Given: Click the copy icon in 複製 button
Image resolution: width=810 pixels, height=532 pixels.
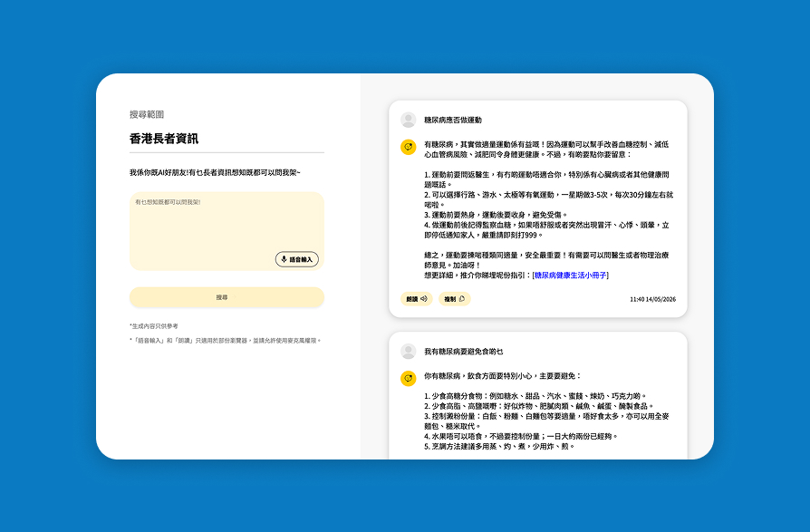Looking at the screenshot, I should click(x=462, y=299).
